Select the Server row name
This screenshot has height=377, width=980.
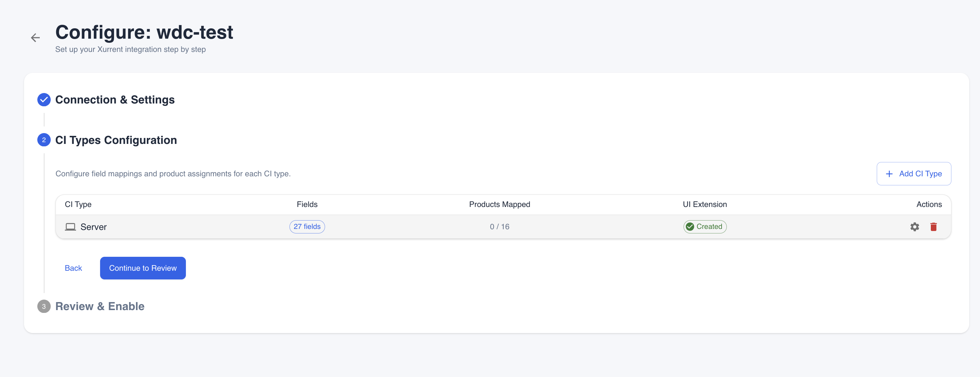click(x=93, y=227)
